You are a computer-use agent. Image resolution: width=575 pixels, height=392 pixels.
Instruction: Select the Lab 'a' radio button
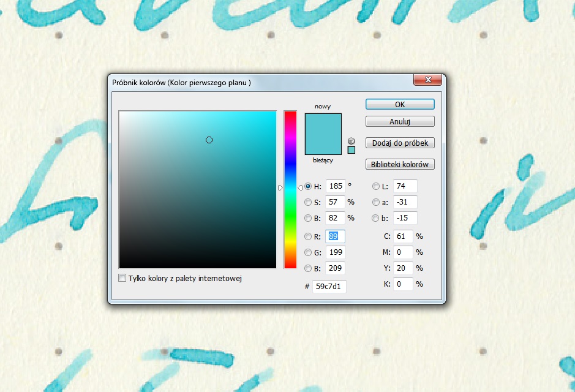click(376, 202)
